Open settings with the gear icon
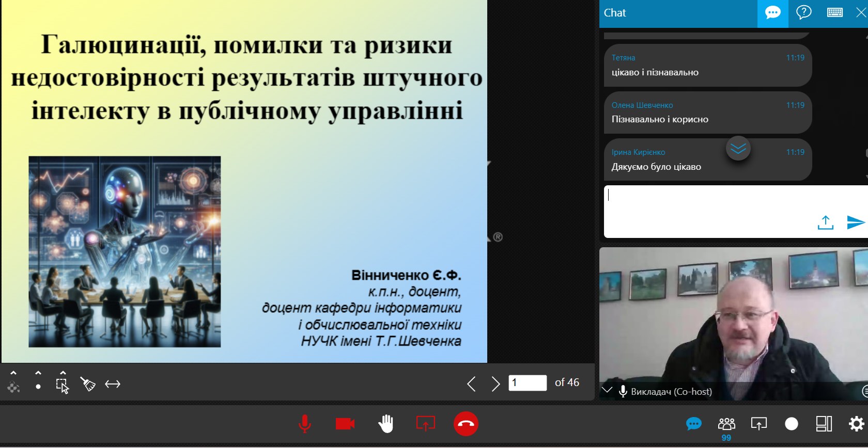 856,424
